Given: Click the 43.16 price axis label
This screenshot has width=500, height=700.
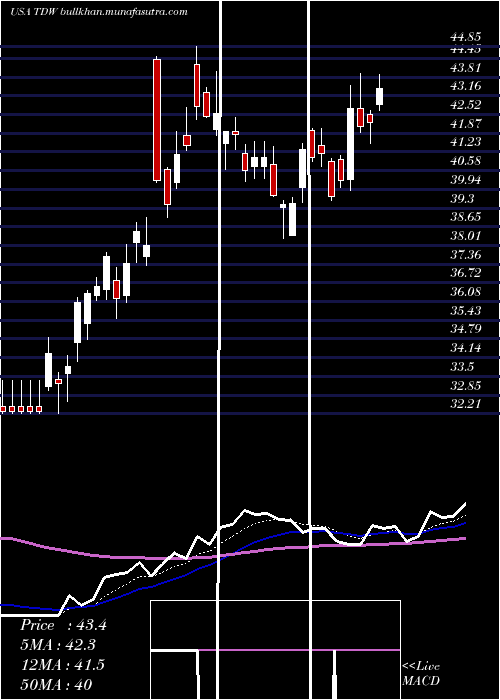Looking at the screenshot, I should coord(466,86).
